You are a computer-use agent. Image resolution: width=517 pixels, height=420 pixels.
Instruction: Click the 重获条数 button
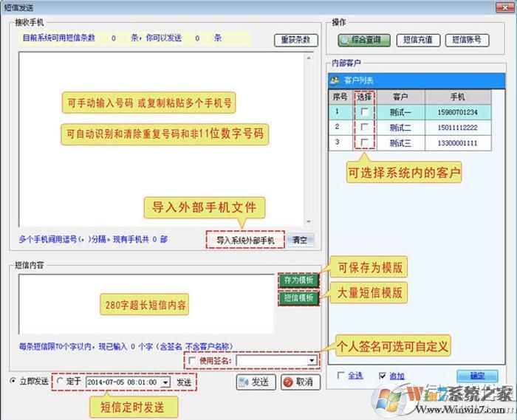(x=295, y=40)
